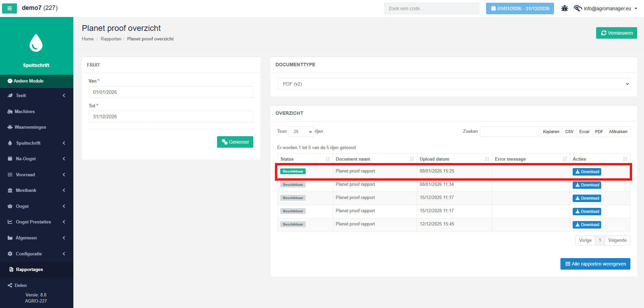The width and height of the screenshot is (644, 308).
Task: Open Waarnemingen in the sidebar
Action: click(37, 127)
